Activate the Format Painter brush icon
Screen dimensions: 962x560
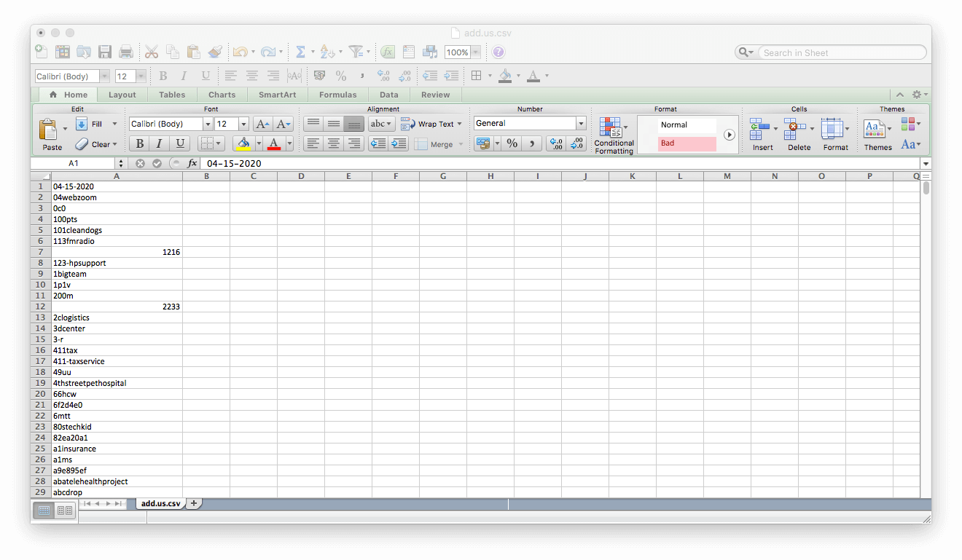pyautogui.click(x=214, y=52)
